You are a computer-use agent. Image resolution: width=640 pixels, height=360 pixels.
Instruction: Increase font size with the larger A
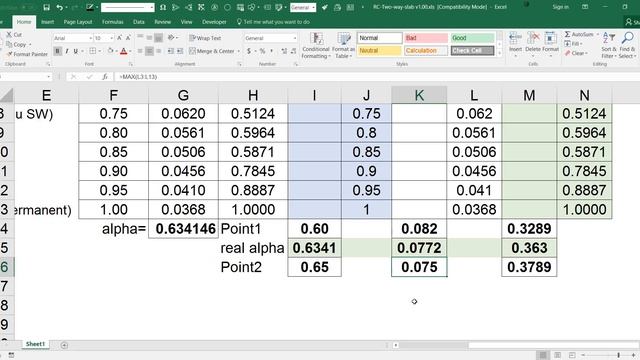coord(120,38)
